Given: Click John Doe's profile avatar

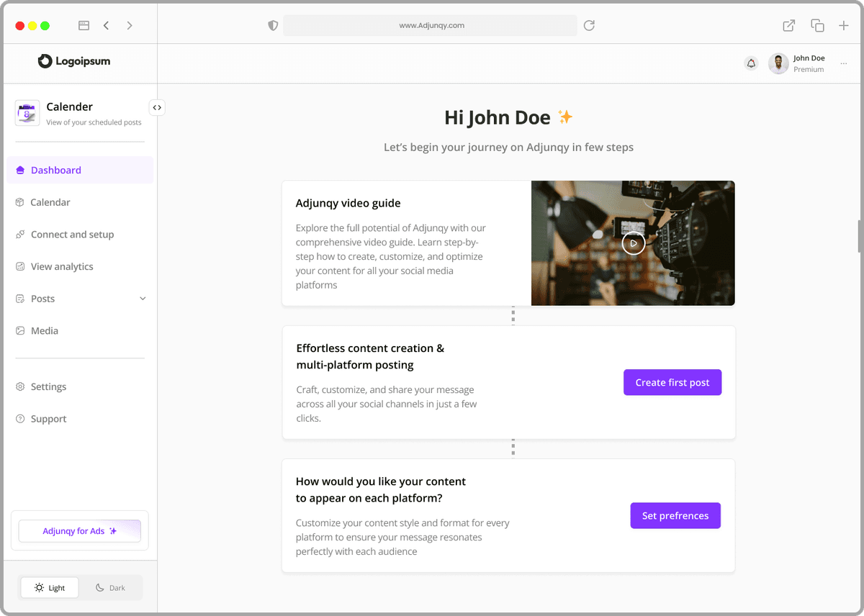Looking at the screenshot, I should pos(778,63).
